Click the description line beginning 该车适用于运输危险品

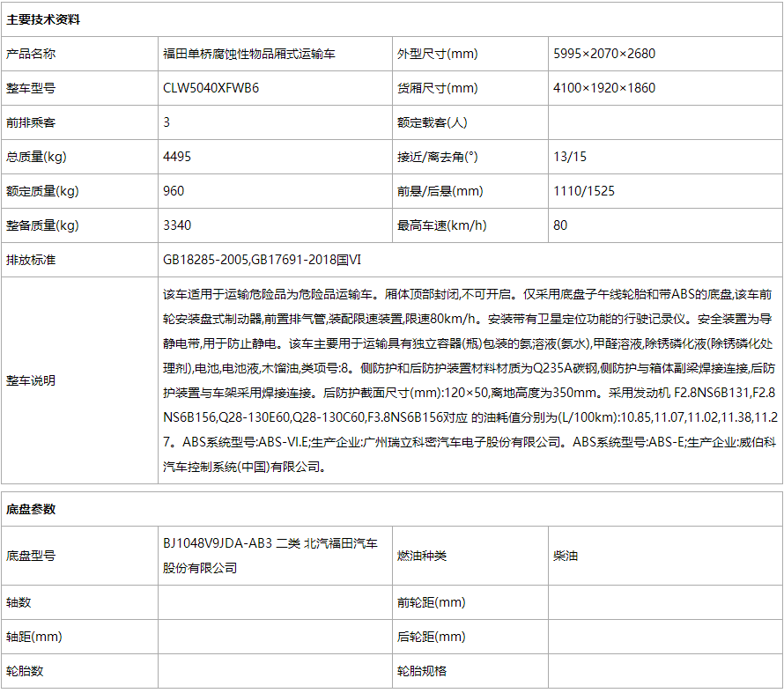pyautogui.click(x=468, y=294)
